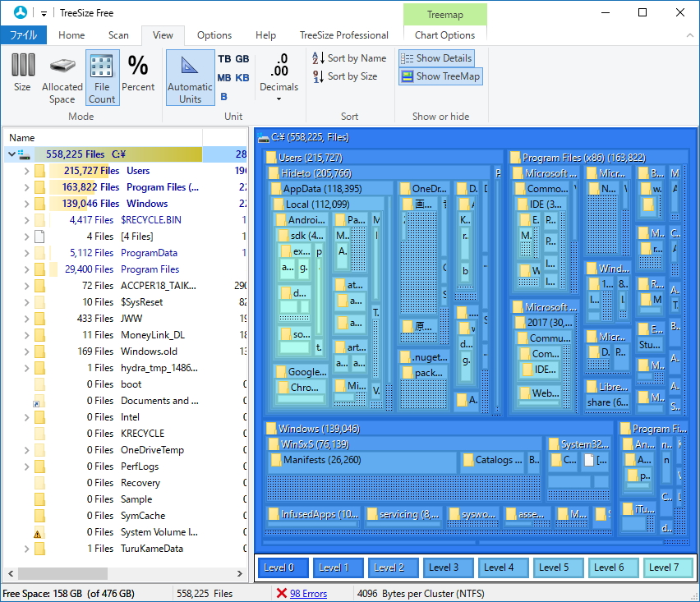Image resolution: width=700 pixels, height=602 pixels.
Task: Expand the $RECYCLE.BIN node
Action: [x=26, y=220]
